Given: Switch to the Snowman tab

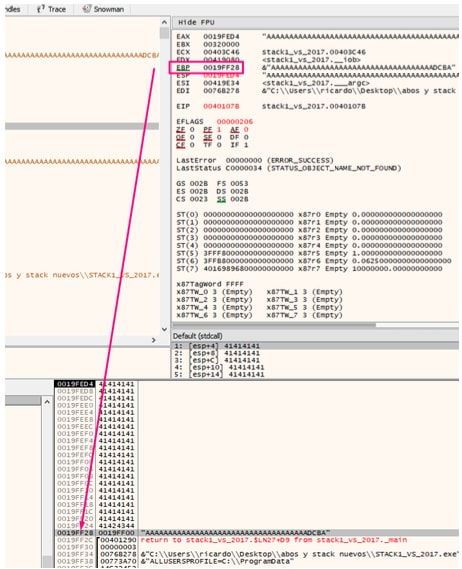Looking at the screenshot, I should click(103, 9).
